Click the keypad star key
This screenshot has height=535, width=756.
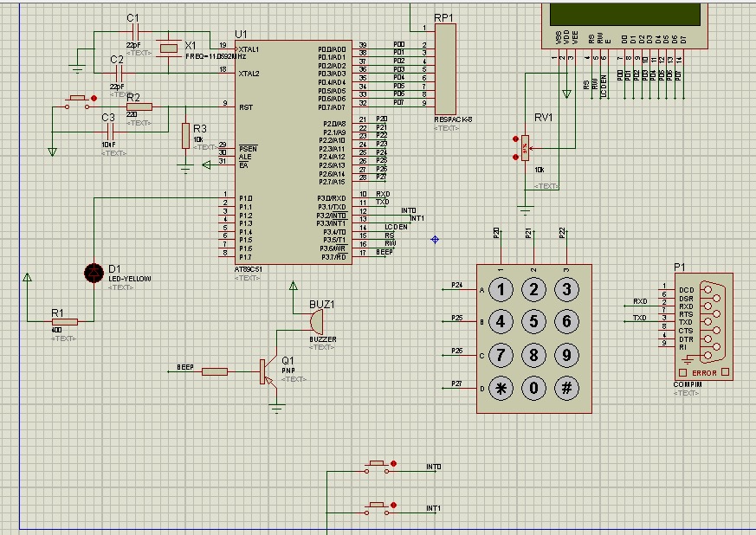[501, 388]
